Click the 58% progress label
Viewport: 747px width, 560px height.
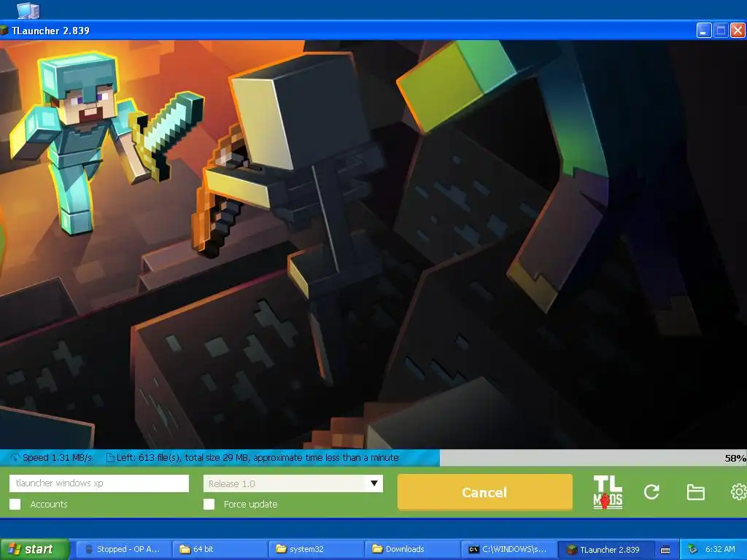[x=735, y=459]
